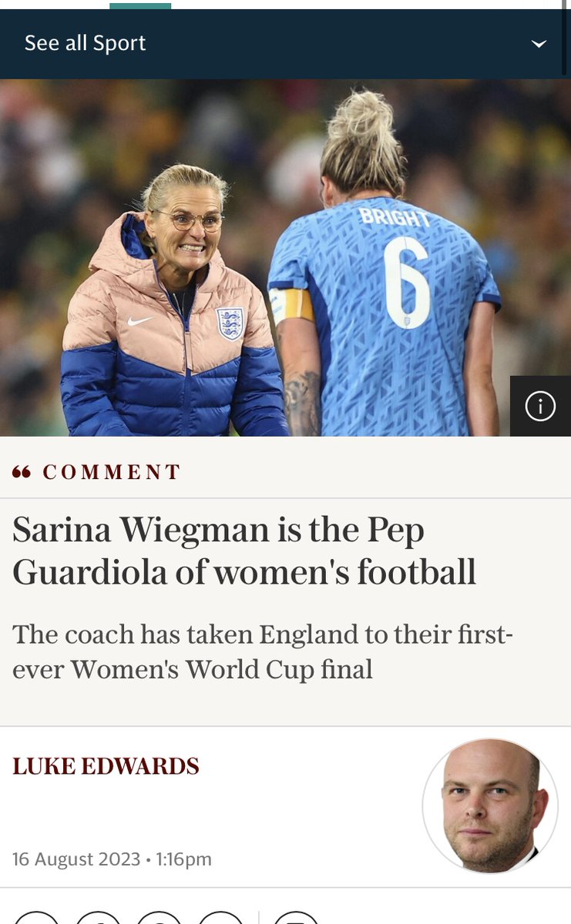Tap the circular icon after the vertical divider
The width and height of the screenshot is (571, 924).
point(297,918)
